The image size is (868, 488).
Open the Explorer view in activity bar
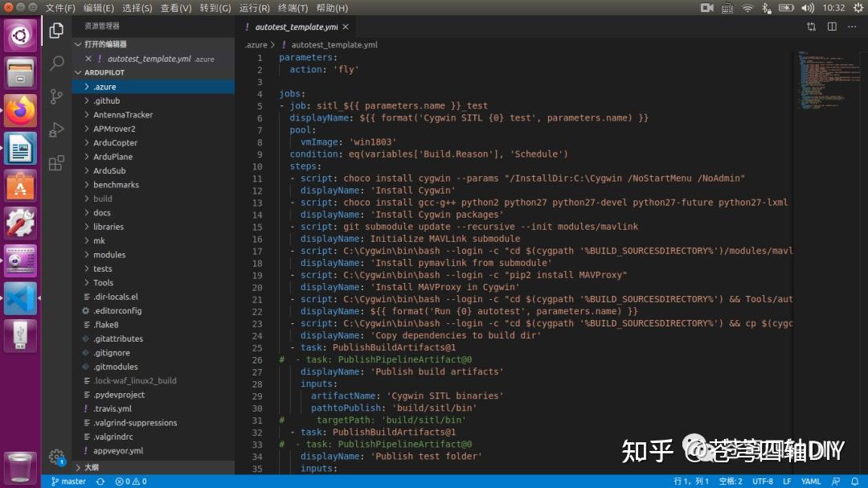click(x=56, y=31)
